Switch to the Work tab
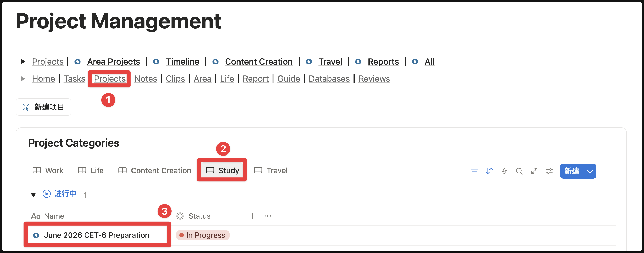 [48, 171]
